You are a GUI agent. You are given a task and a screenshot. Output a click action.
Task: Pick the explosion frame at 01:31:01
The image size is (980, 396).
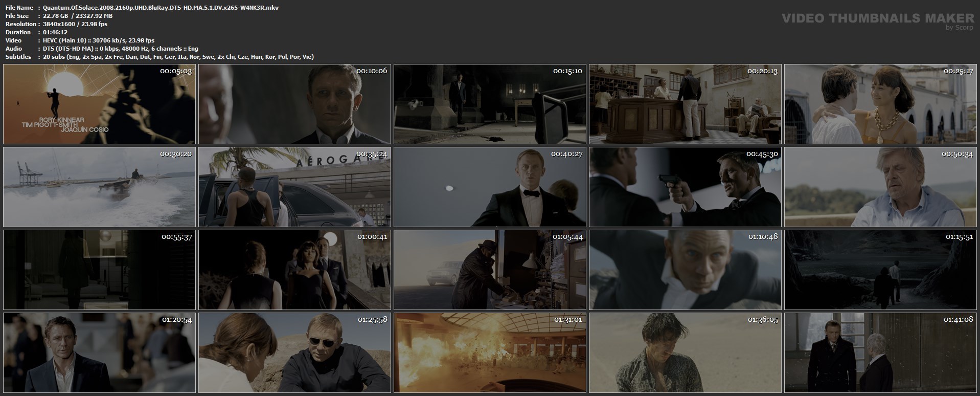tap(490, 353)
